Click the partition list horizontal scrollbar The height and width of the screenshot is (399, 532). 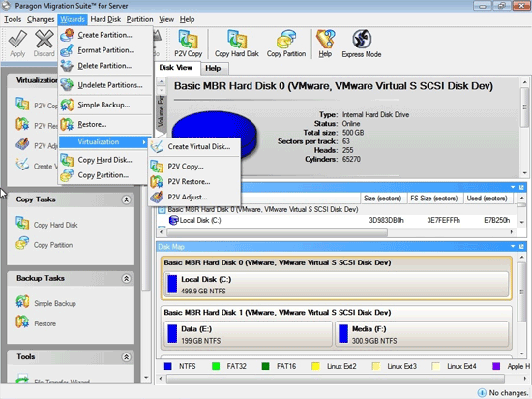tap(277, 232)
